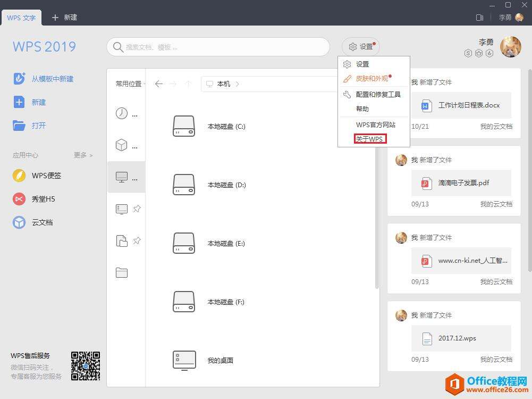The width and height of the screenshot is (532, 399).
Task: Open 本地磁盘 (C:) drive
Action: pyautogui.click(x=209, y=126)
